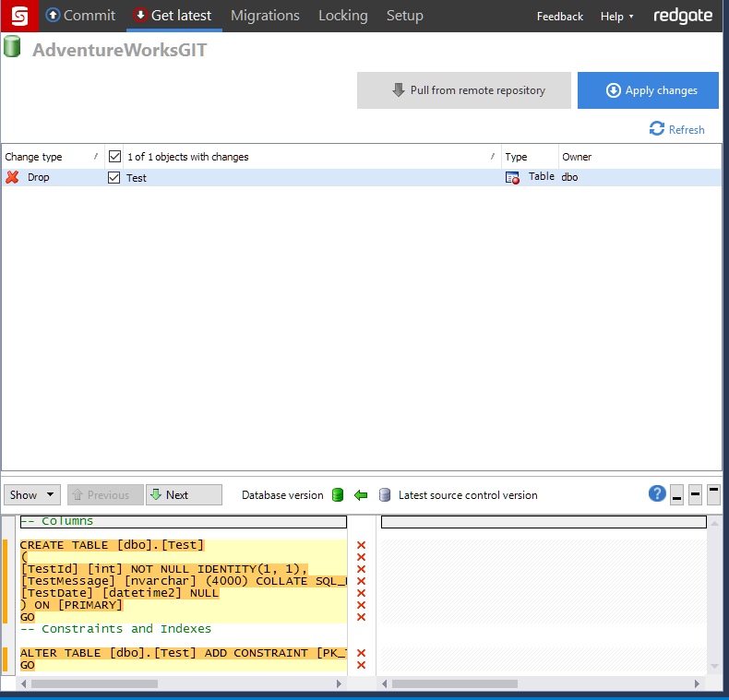Click the Next difference button
This screenshot has height=700, width=729.
click(x=184, y=495)
